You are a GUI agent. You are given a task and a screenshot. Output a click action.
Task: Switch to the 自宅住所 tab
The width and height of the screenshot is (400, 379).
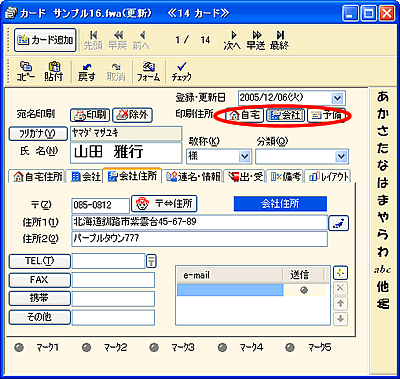pyautogui.click(x=38, y=176)
